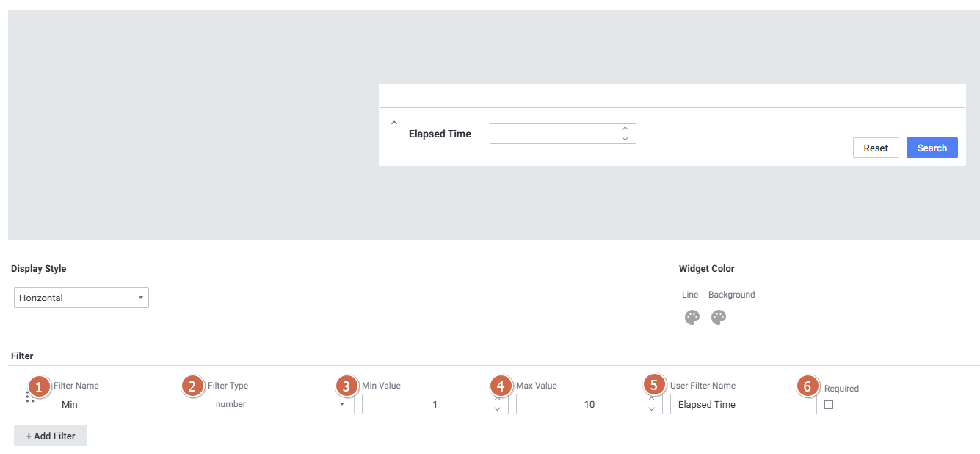The image size is (980, 454).
Task: Open the Line color palette picker
Action: pos(692,317)
